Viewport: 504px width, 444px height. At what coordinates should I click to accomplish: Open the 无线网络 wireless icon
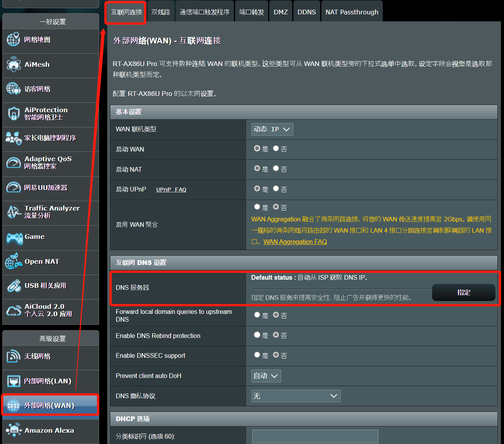(14, 356)
